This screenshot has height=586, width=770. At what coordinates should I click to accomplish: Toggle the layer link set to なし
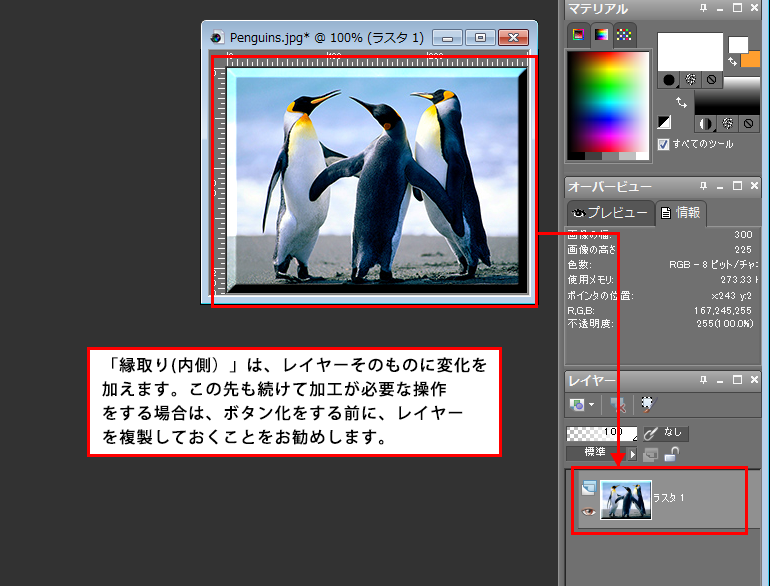pyautogui.click(x=665, y=433)
